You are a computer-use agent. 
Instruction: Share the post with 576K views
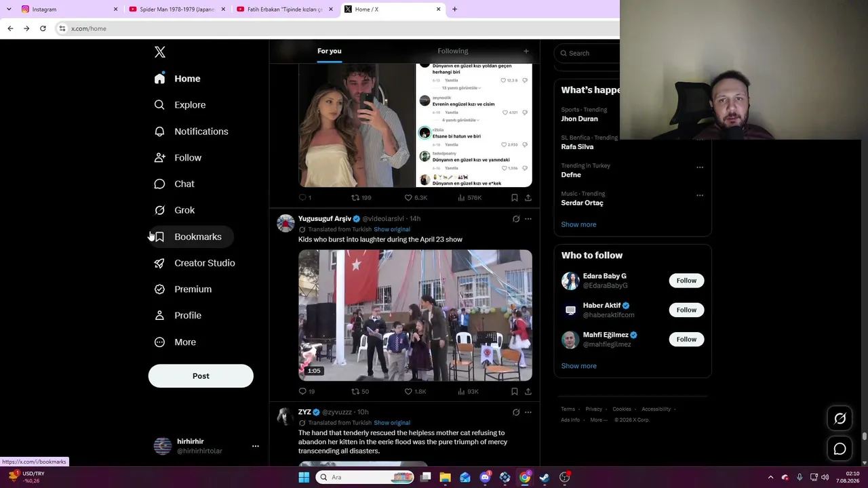click(x=528, y=198)
